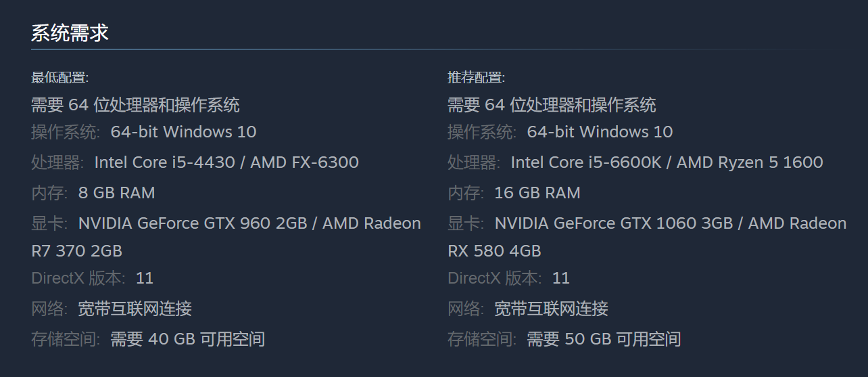Click 宽带互联网连接 in the 最低配置 column

pyautogui.click(x=135, y=309)
